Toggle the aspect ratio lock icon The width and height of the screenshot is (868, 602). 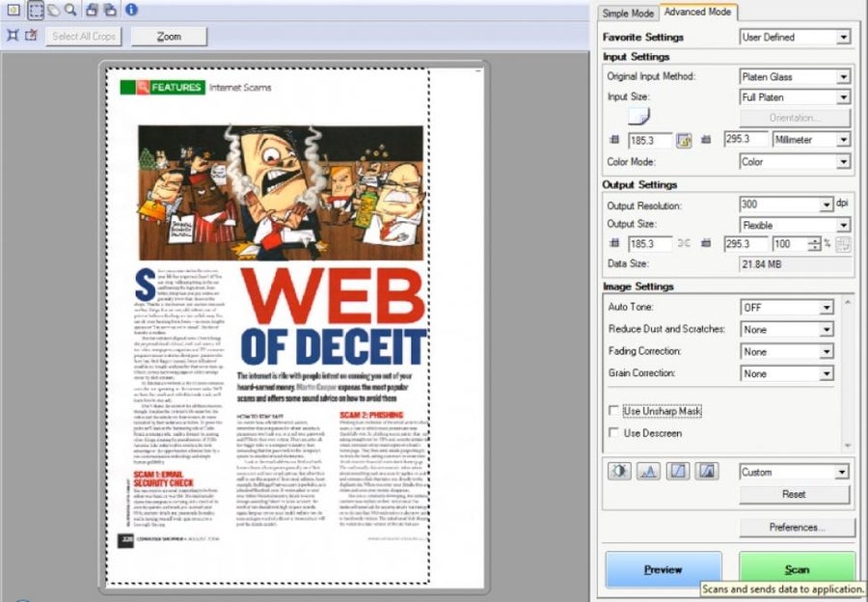684,140
